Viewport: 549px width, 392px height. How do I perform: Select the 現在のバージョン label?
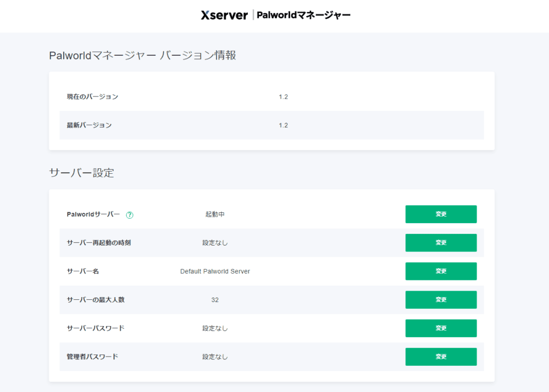[x=92, y=97]
